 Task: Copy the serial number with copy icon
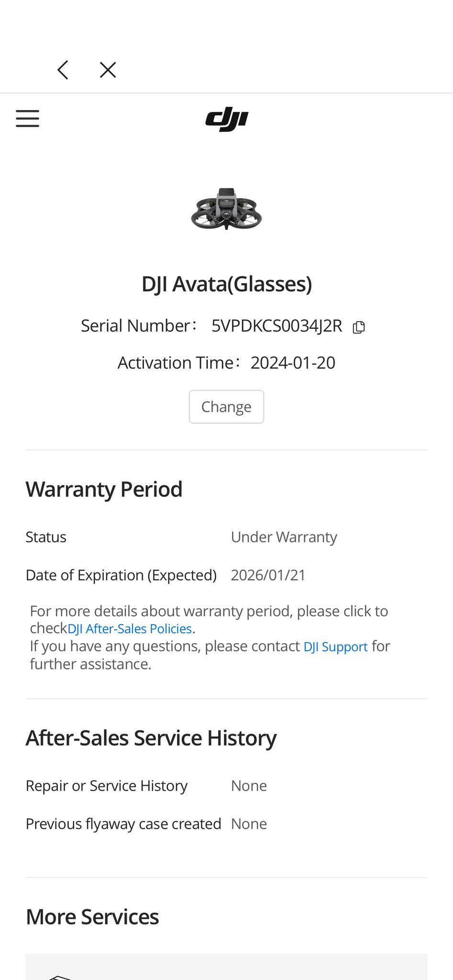coord(359,327)
